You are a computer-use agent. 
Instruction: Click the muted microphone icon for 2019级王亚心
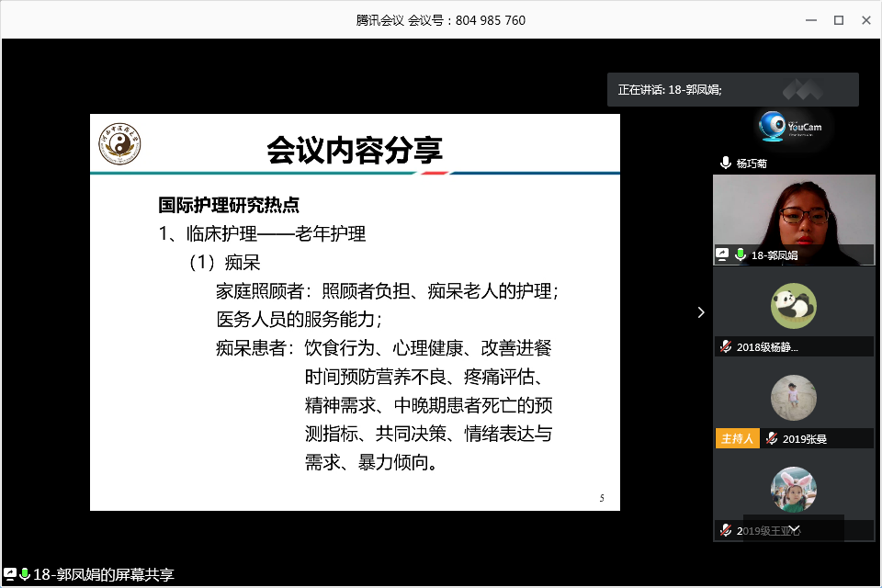(x=725, y=530)
